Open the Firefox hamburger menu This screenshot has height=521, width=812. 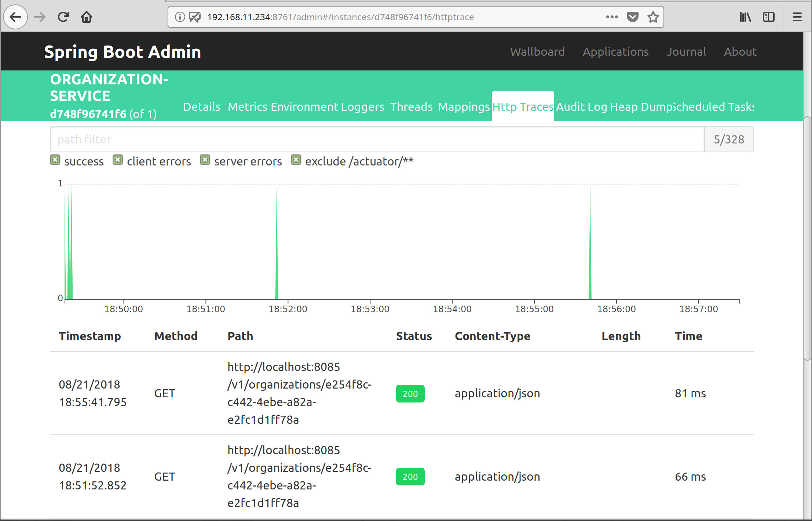797,17
